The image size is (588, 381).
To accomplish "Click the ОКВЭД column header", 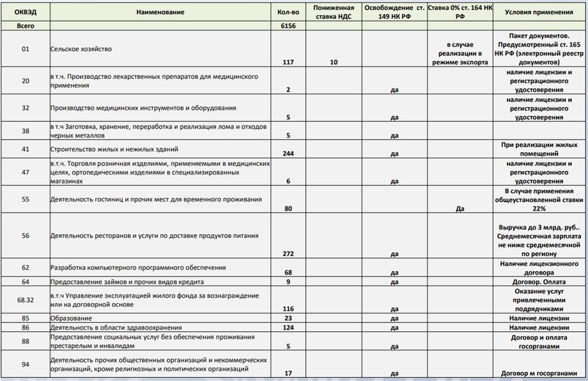I will click(x=25, y=12).
